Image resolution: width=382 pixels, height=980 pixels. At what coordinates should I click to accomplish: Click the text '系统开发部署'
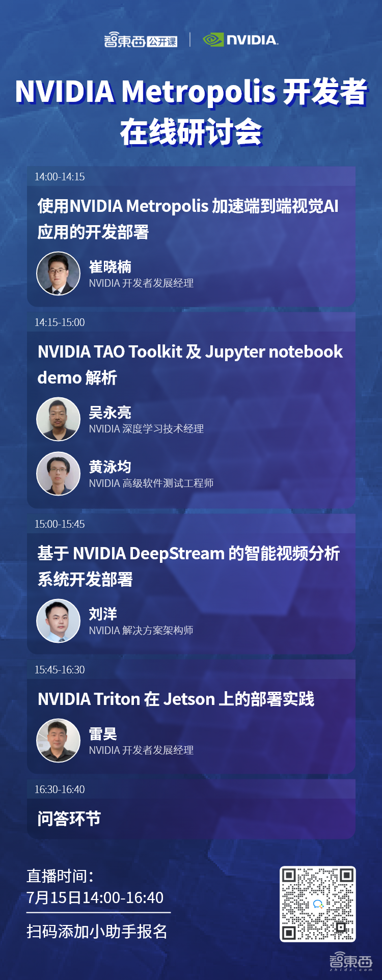85,580
